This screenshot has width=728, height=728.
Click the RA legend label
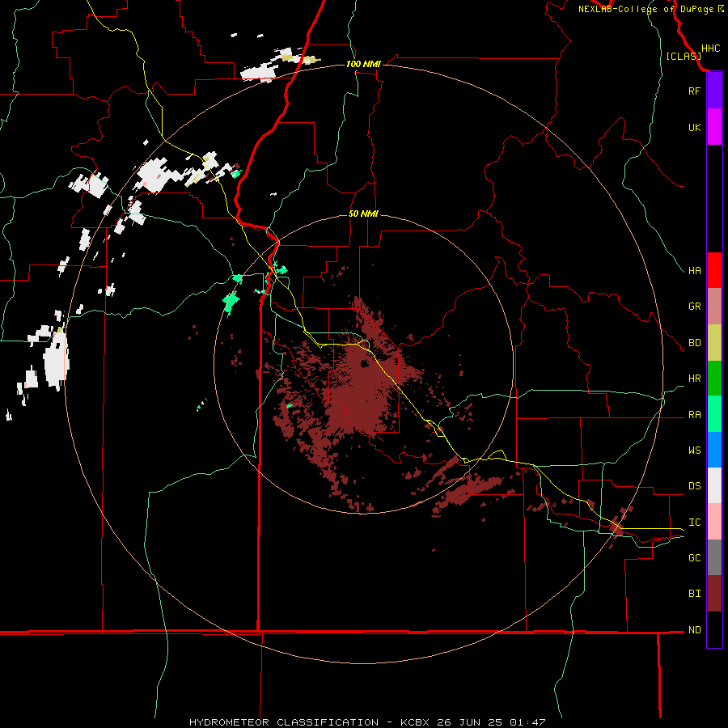click(694, 415)
